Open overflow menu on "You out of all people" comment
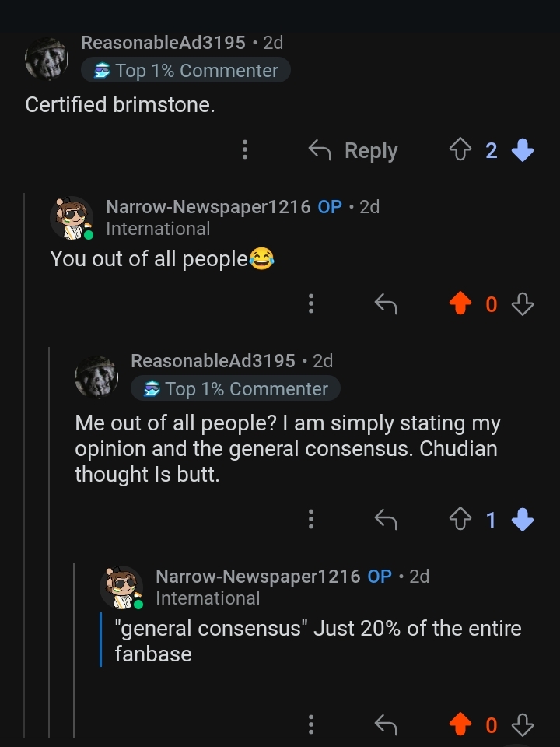The width and height of the screenshot is (560, 747). pos(311,303)
